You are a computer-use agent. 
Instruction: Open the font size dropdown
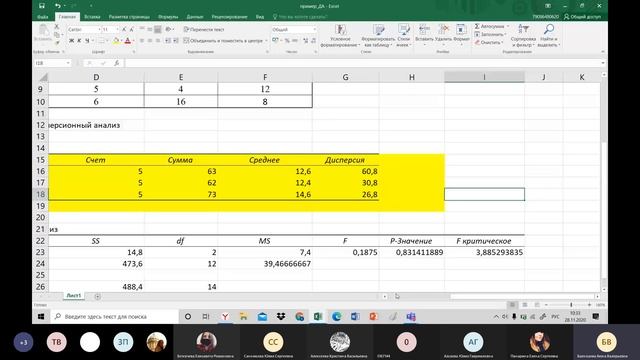point(117,29)
